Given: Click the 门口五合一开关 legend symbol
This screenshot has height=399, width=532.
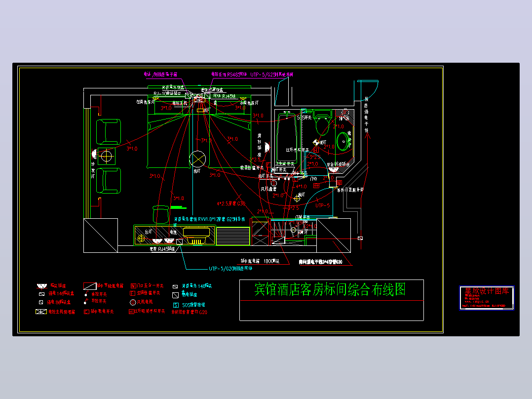Looking at the screenshot, I should click(133, 286).
